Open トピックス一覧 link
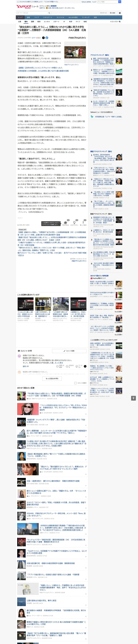The width and height of the screenshot is (138, 644). tap(115, 21)
